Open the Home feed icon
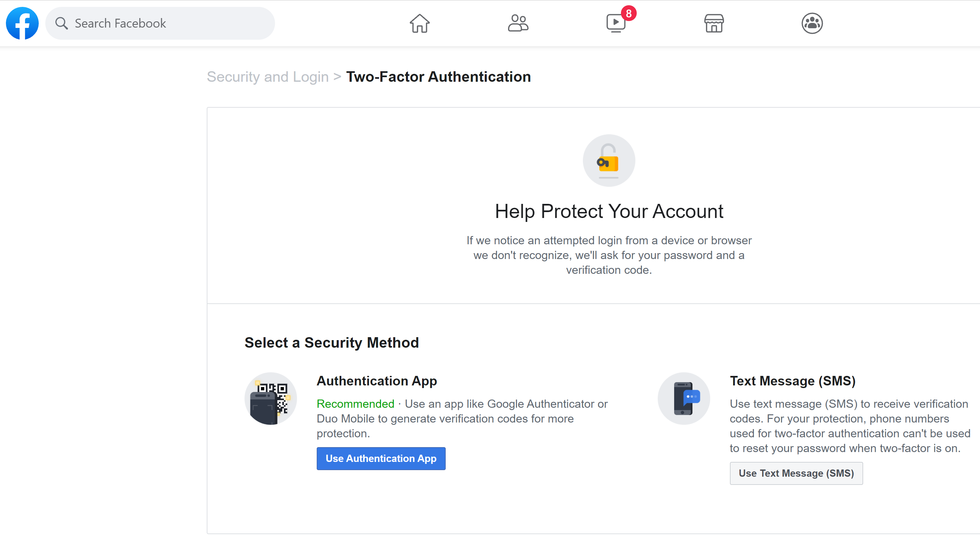 [420, 23]
